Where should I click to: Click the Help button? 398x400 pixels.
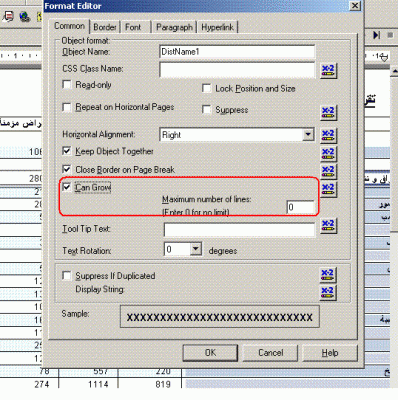click(330, 353)
